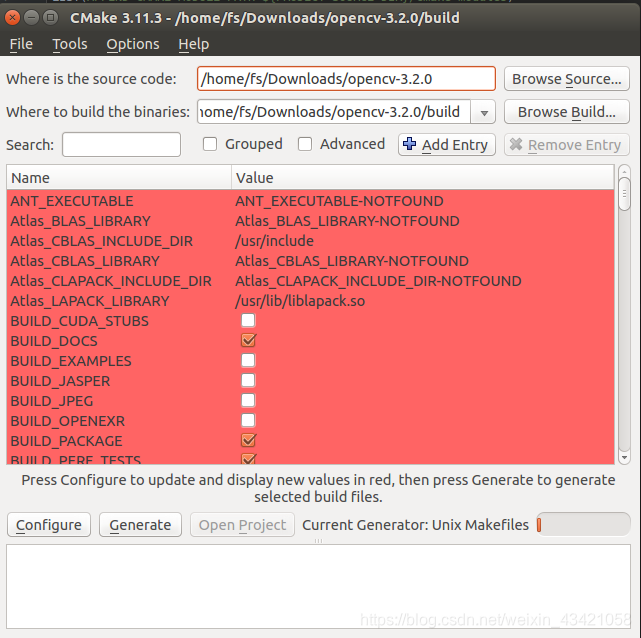Sort by the Name column header

pyautogui.click(x=119, y=177)
